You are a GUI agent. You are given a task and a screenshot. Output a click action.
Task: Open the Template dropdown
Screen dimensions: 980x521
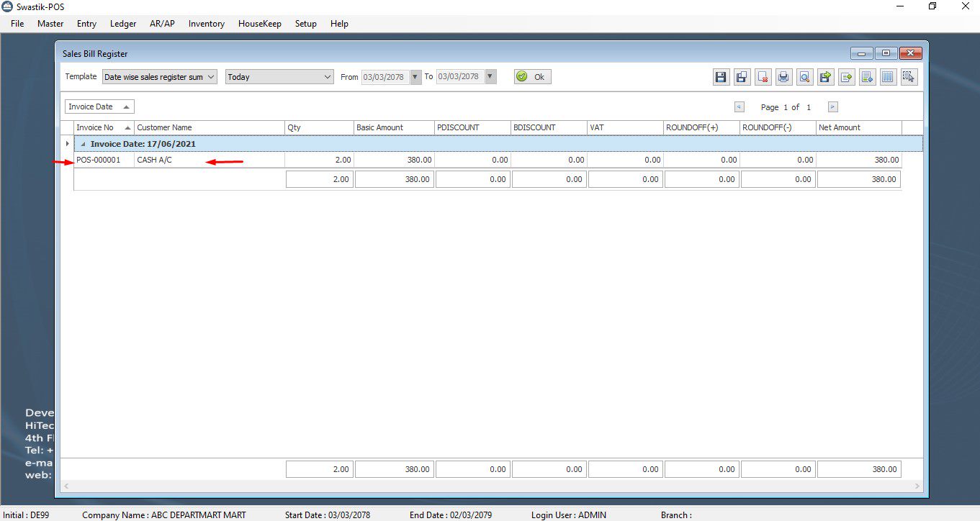click(211, 77)
